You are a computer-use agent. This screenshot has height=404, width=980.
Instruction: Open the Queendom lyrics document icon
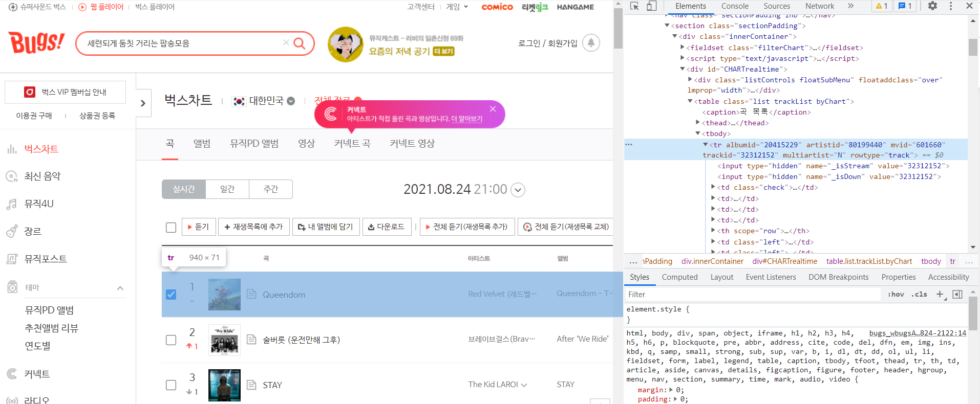click(x=251, y=294)
